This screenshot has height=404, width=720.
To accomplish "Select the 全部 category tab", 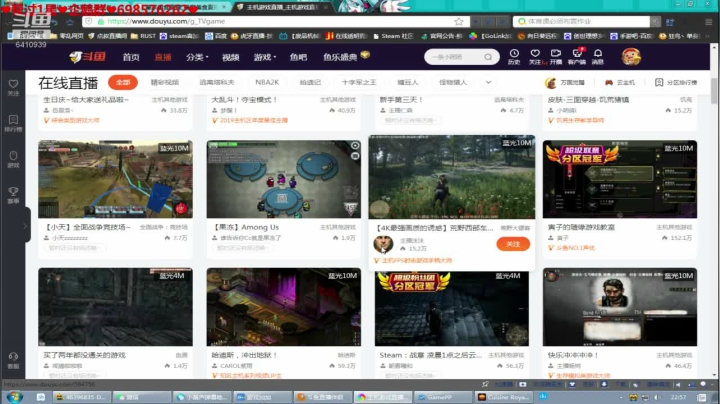I will 123,82.
